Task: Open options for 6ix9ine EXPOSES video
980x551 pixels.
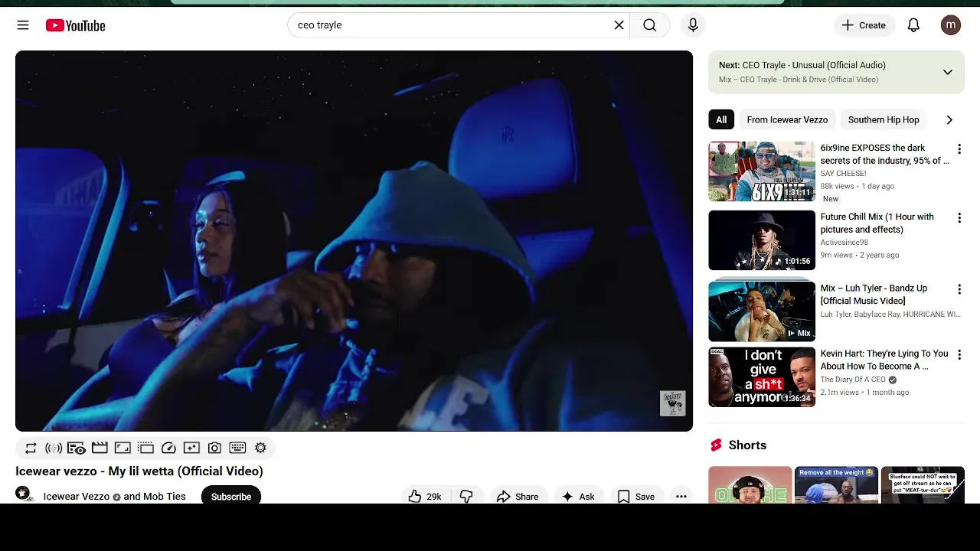Action: pyautogui.click(x=959, y=149)
